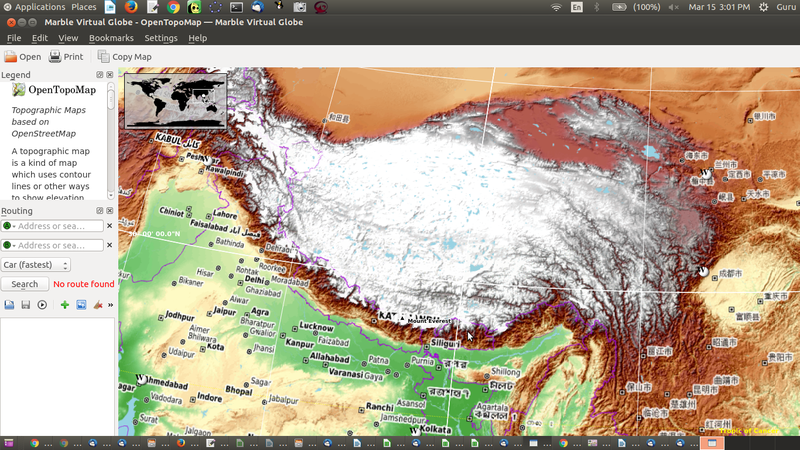Viewport: 800px width, 450px height.
Task: Open the Settings menu
Action: tap(161, 38)
